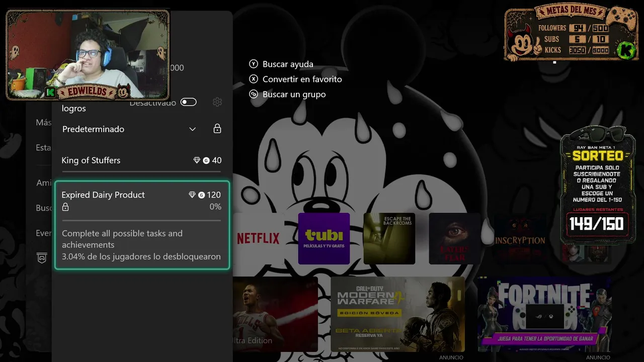The height and width of the screenshot is (362, 644).
Task: Click the Edwields webcam overlay
Action: click(88, 55)
